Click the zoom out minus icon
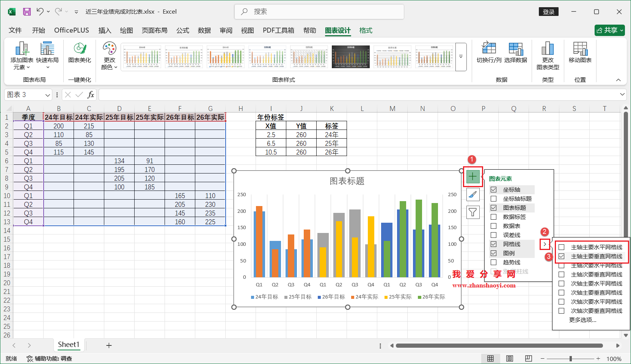This screenshot has width=631, height=364. coord(543,359)
